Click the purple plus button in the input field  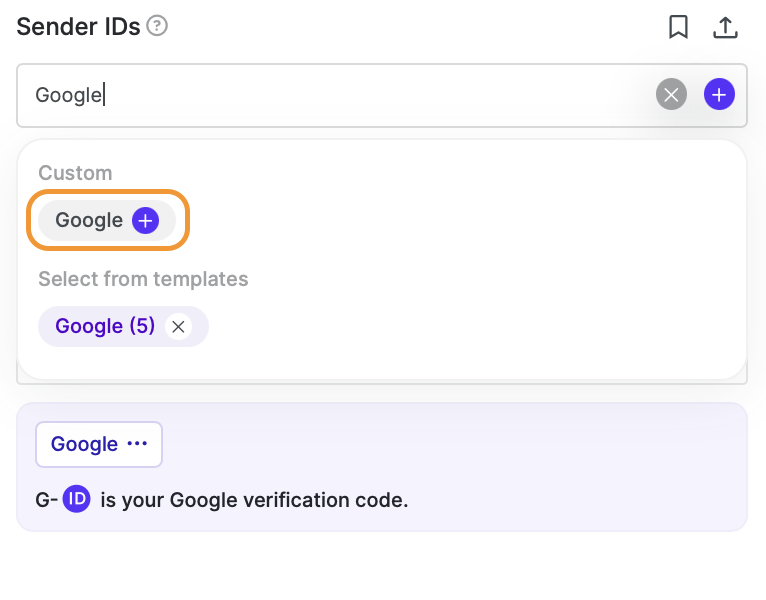(x=719, y=94)
